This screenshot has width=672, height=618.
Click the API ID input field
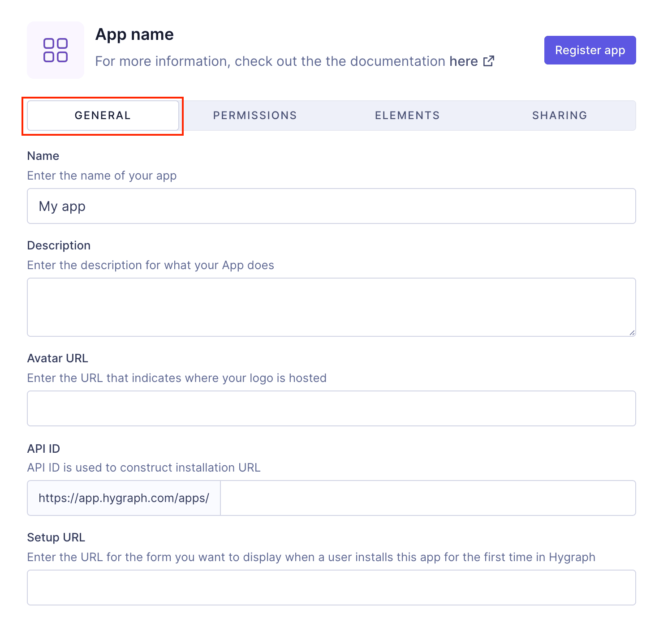click(428, 498)
